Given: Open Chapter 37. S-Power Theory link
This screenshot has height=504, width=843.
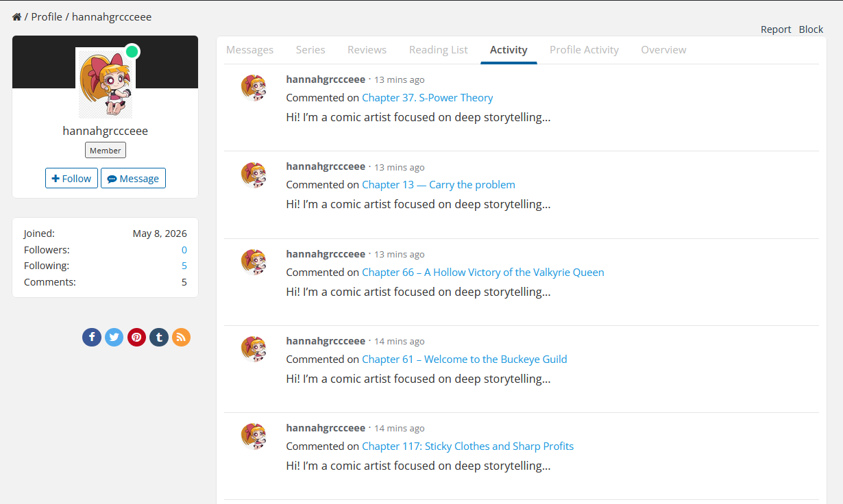Looking at the screenshot, I should click(x=428, y=97).
